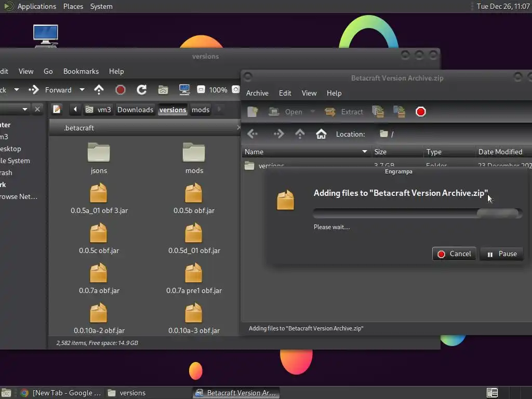Click the Downloads path bar button
The width and height of the screenshot is (532, 399).
coord(135,110)
